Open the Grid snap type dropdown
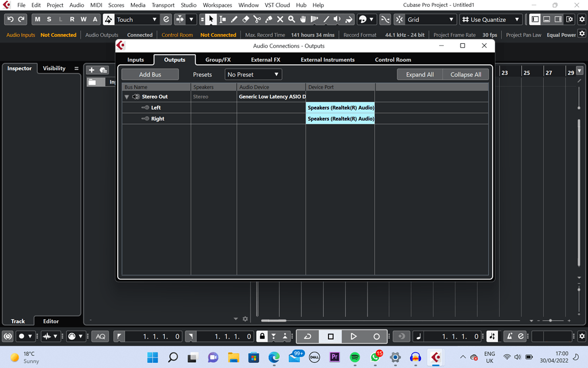The width and height of the screenshot is (588, 368). 431,20
